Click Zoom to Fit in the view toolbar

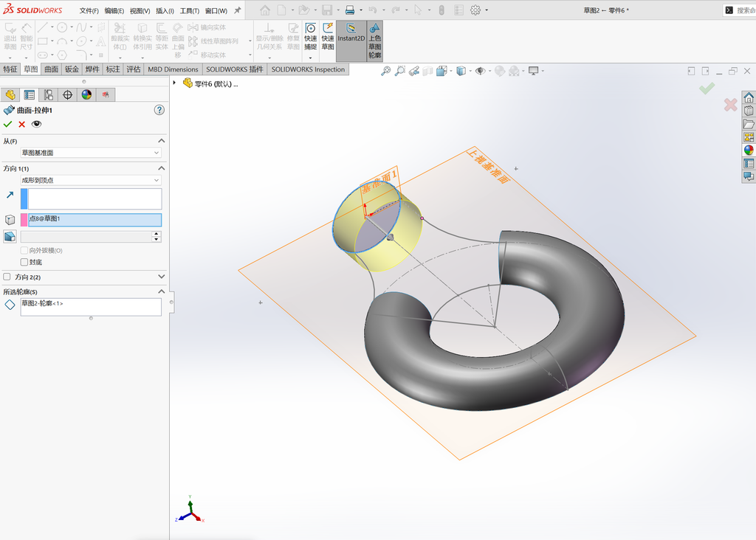pyautogui.click(x=385, y=72)
